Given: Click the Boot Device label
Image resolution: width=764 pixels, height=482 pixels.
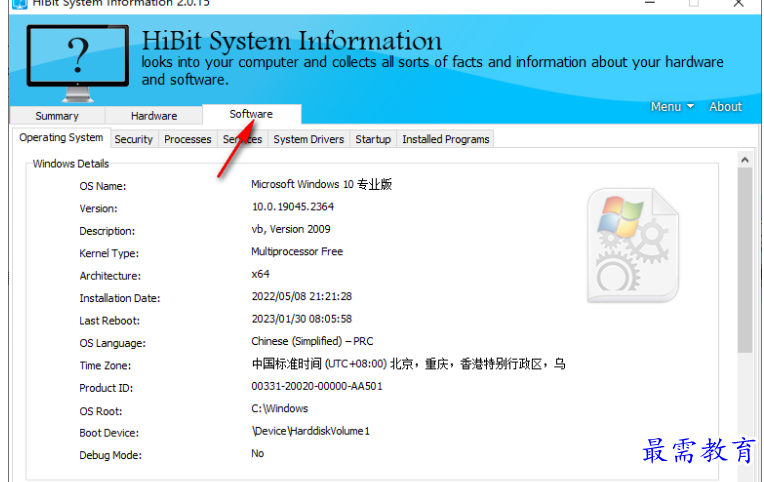Looking at the screenshot, I should coord(109,433).
